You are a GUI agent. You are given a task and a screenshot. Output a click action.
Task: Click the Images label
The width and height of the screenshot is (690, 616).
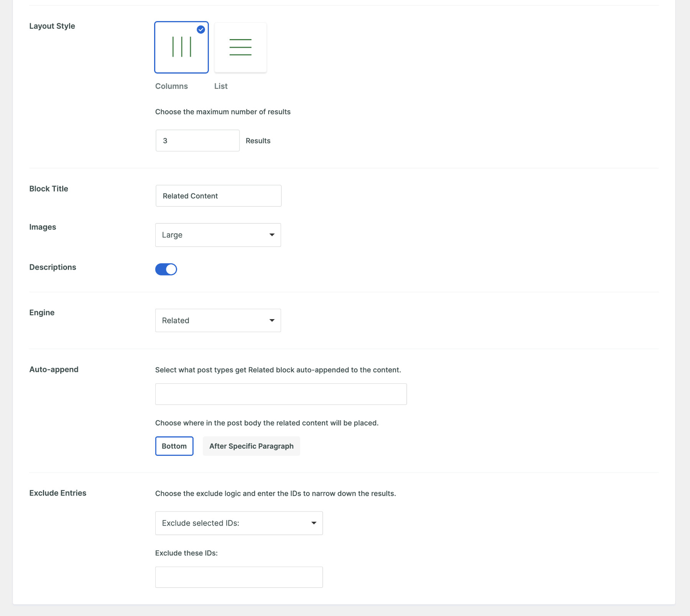[43, 227]
